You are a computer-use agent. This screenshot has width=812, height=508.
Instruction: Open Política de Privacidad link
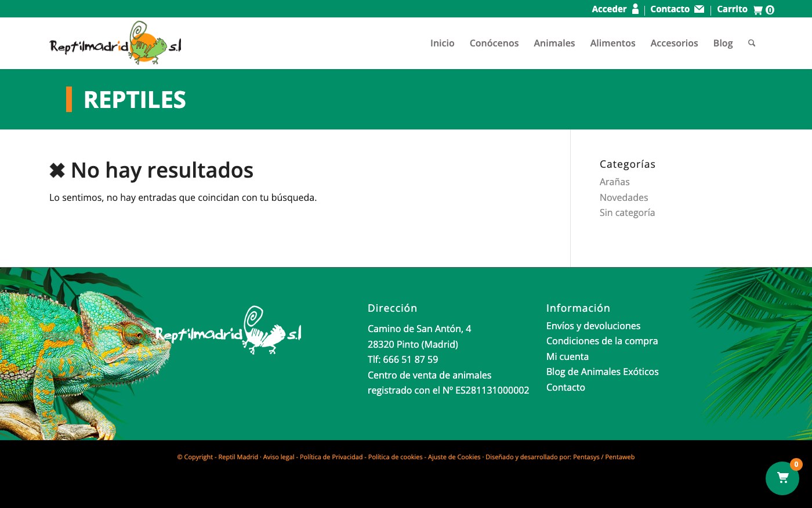[x=331, y=457]
